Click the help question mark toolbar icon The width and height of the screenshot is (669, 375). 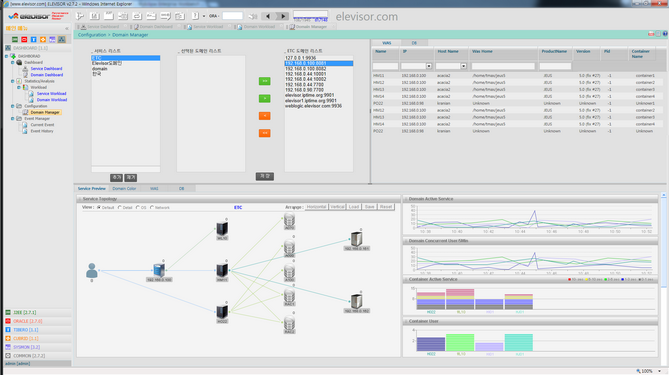click(195, 16)
